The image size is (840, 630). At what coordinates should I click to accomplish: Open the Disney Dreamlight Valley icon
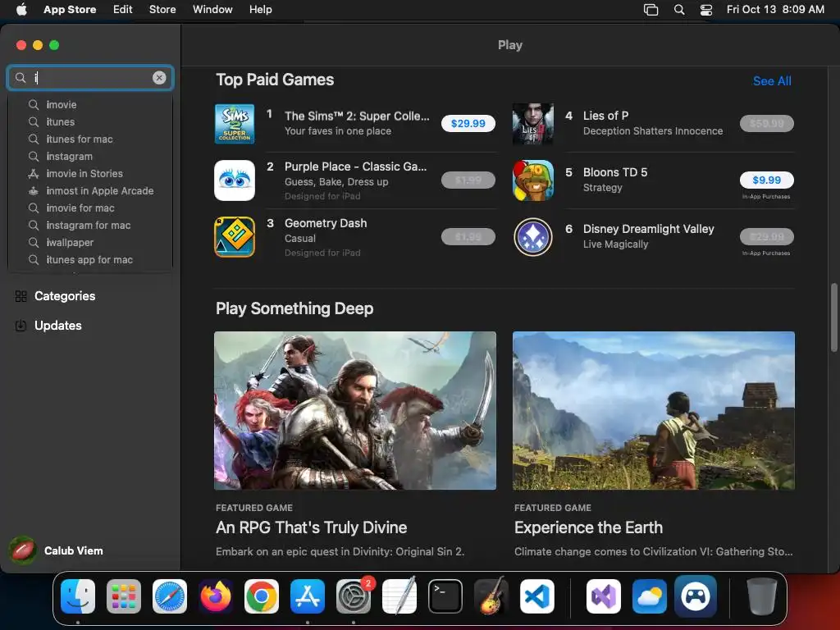pos(532,237)
